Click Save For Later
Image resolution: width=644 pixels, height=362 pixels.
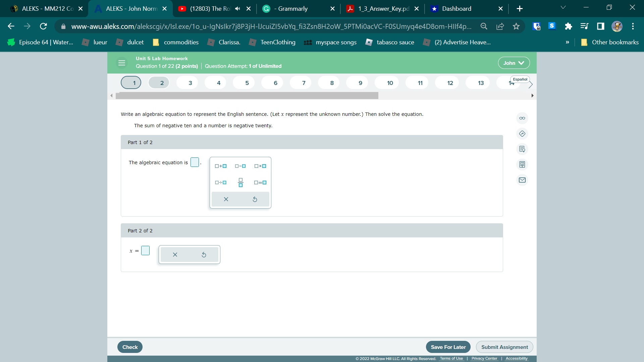[x=448, y=347]
